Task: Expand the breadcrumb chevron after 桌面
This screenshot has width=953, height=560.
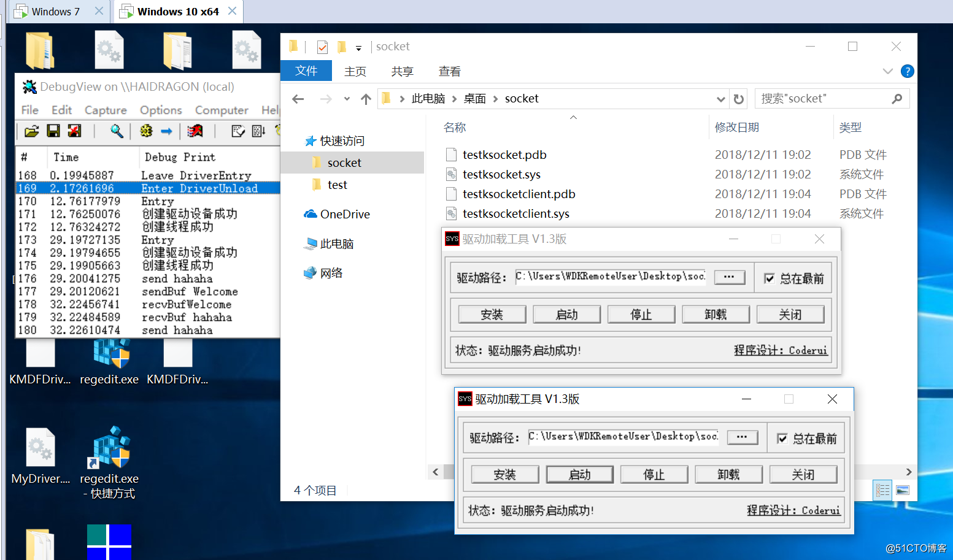Action: (x=495, y=99)
